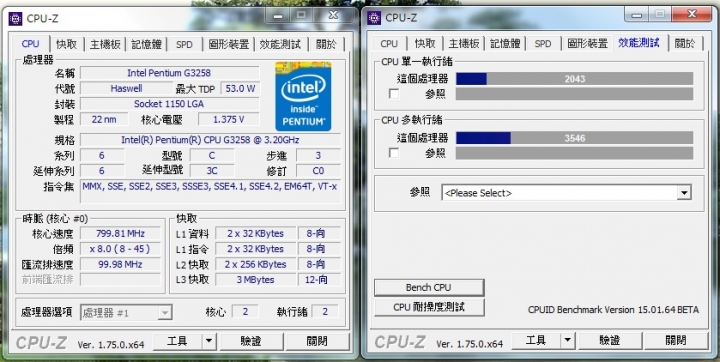The height and width of the screenshot is (362, 720).
Task: Click the Bench CPU button
Action: [x=429, y=288]
